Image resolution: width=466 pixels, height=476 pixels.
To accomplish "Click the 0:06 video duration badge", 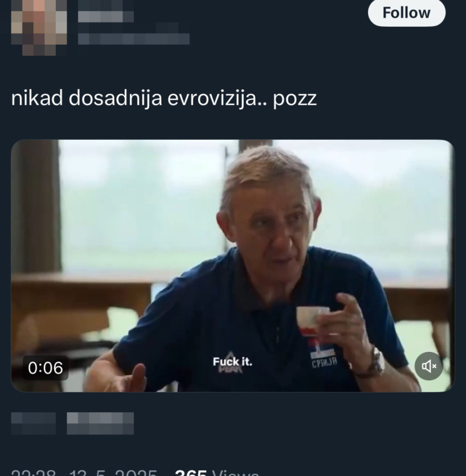I will (45, 368).
